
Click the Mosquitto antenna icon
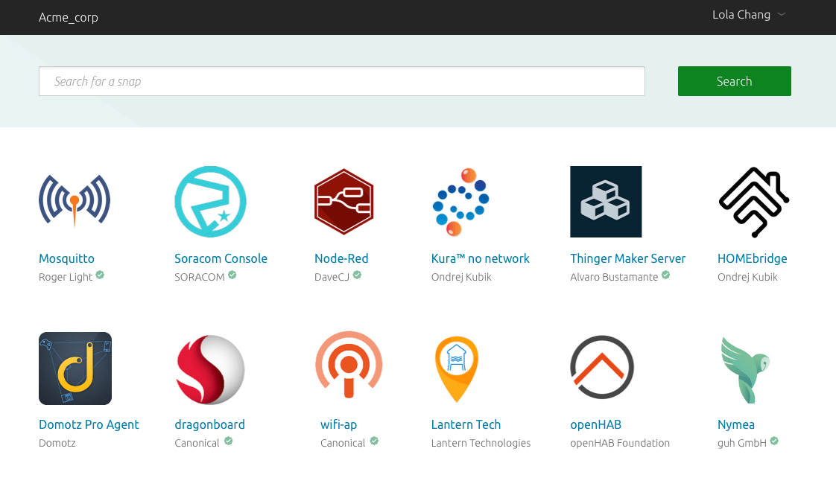(74, 200)
